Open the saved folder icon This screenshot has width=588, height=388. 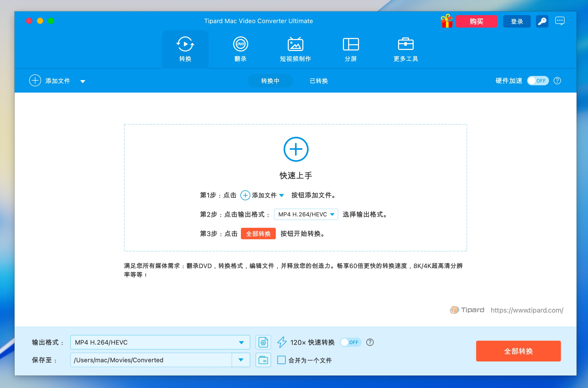263,360
